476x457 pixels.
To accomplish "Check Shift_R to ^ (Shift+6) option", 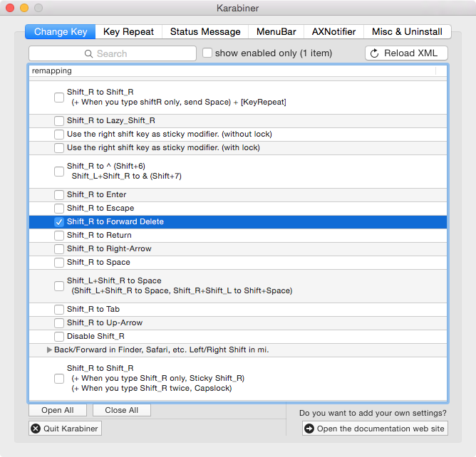I will pyautogui.click(x=59, y=172).
